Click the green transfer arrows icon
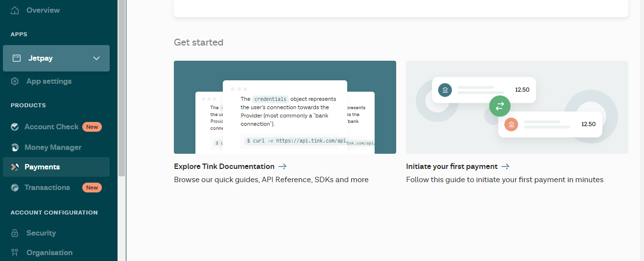Image resolution: width=644 pixels, height=261 pixels. coord(500,105)
